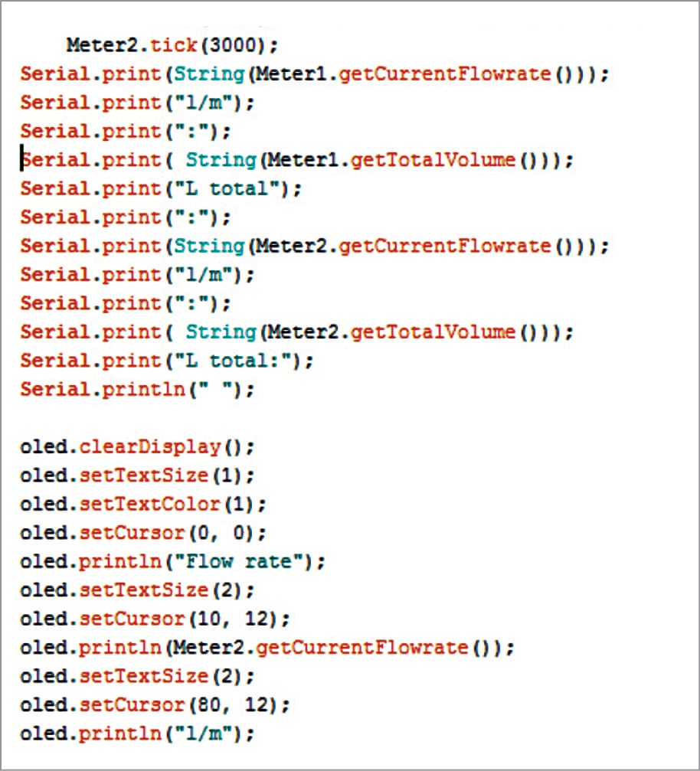
Task: Place cursor in Meter1.getTotalVolume line
Action: point(296,160)
